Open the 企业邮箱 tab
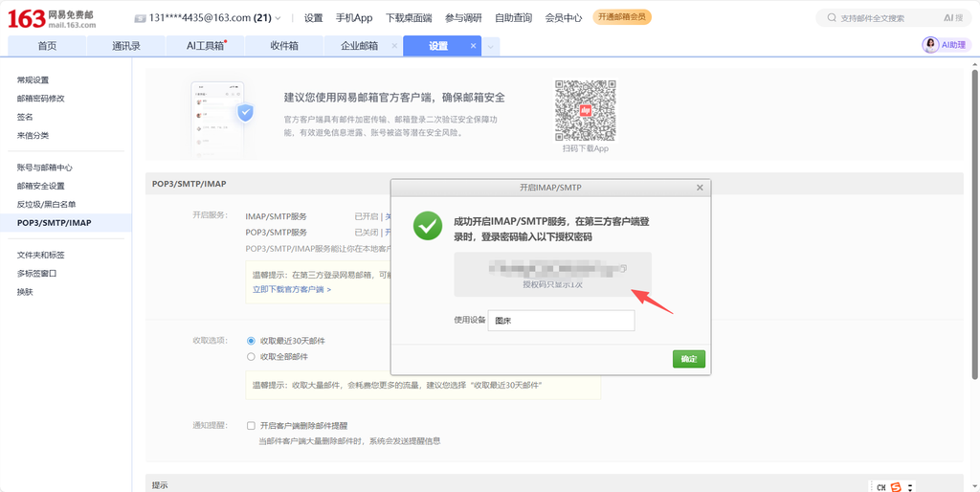980x492 pixels. click(360, 46)
